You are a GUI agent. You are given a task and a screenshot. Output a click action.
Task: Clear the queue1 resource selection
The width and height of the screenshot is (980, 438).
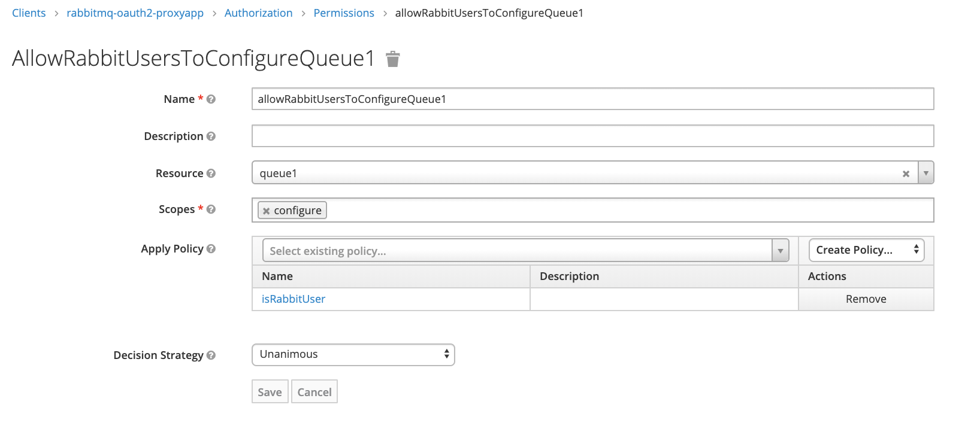[x=906, y=174]
